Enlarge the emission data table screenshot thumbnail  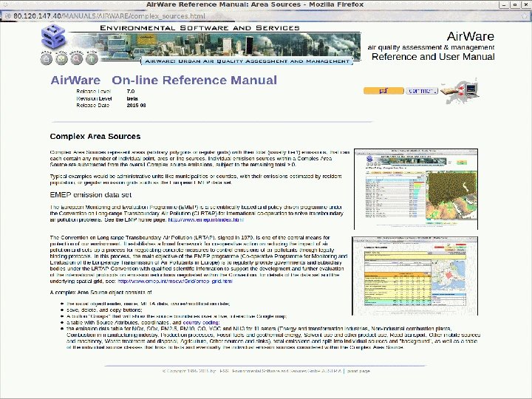pyautogui.click(x=415, y=276)
